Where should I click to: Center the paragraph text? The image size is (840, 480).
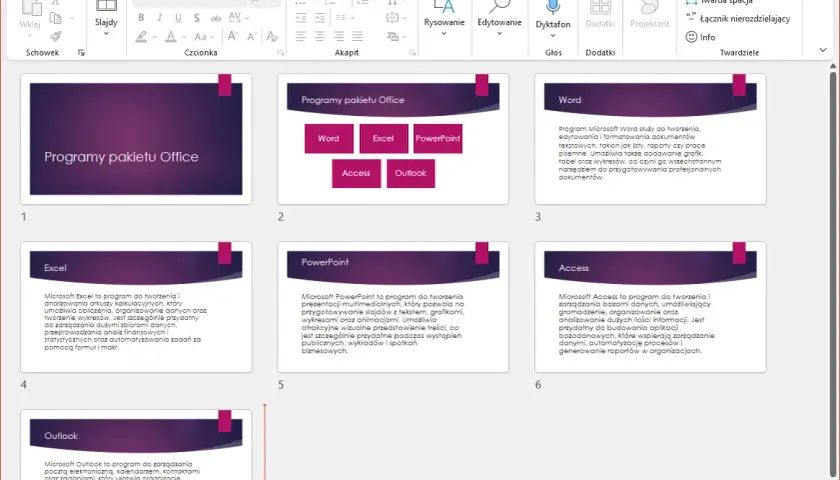coord(320,36)
